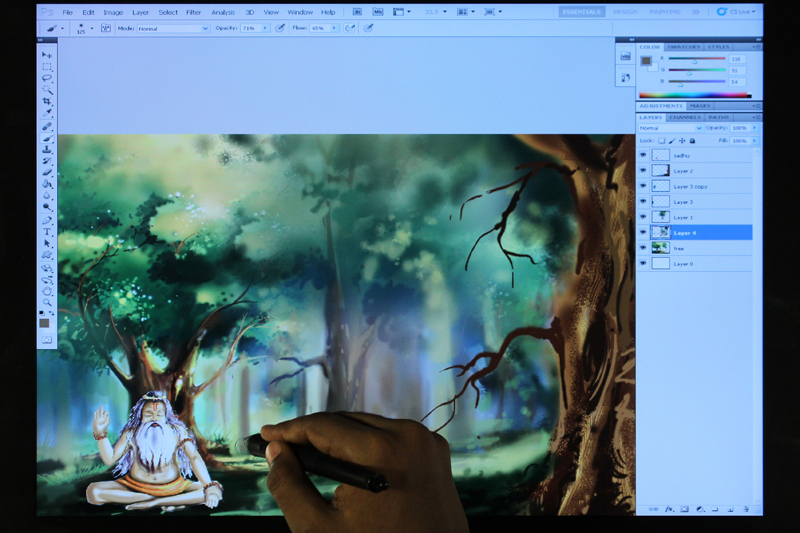Select the Type tool
Image resolution: width=800 pixels, height=533 pixels.
(46, 231)
